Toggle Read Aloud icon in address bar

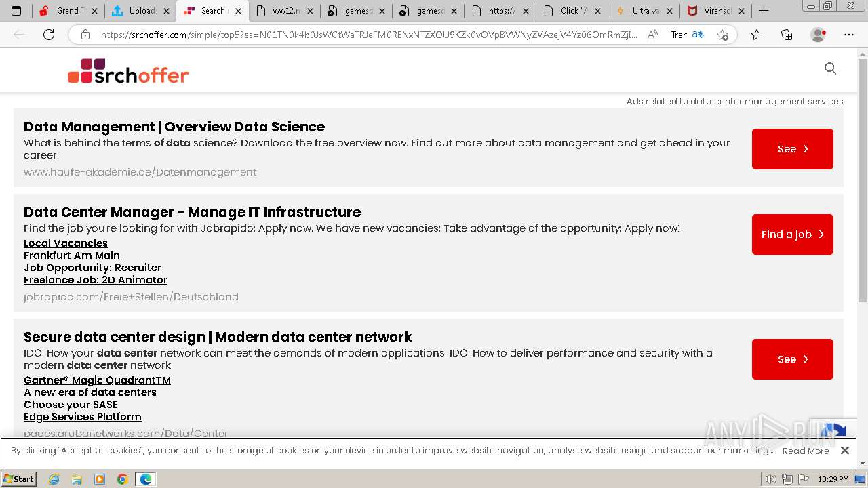point(652,35)
